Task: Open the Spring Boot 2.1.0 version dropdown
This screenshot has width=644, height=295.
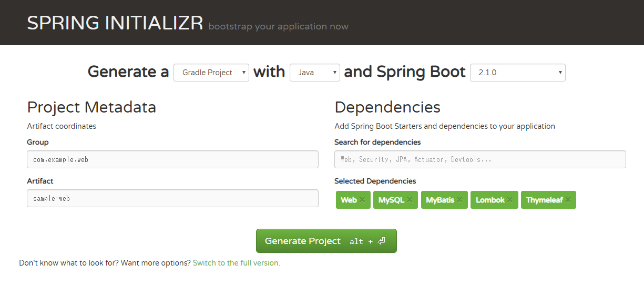Action: point(518,73)
